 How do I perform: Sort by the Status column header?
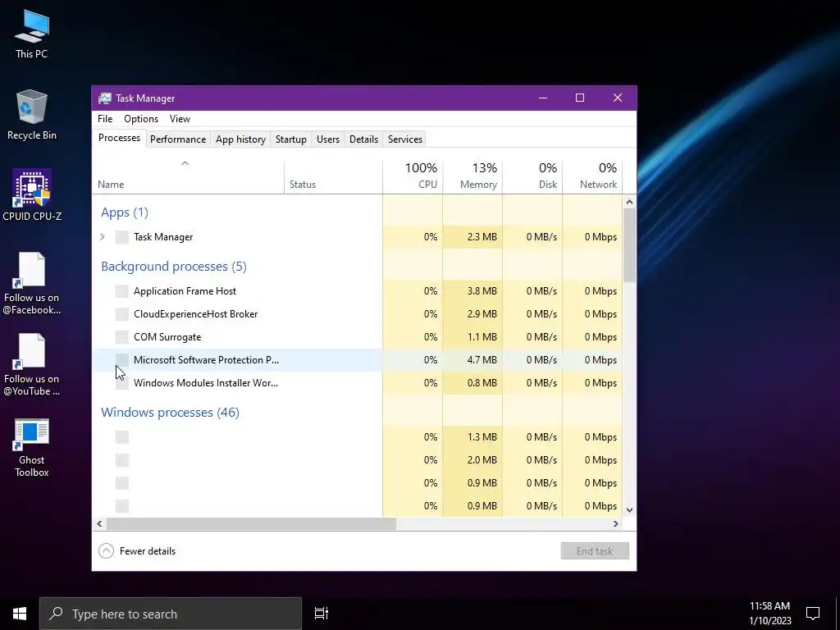[x=333, y=177]
